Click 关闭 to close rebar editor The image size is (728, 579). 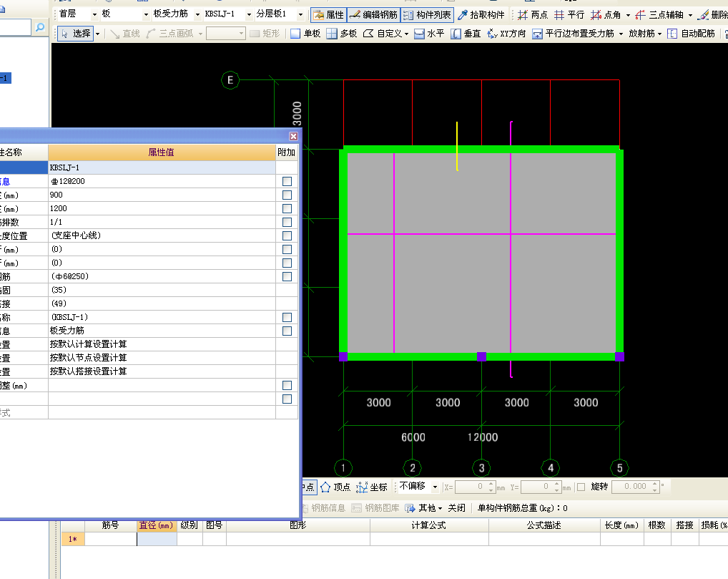pyautogui.click(x=456, y=508)
